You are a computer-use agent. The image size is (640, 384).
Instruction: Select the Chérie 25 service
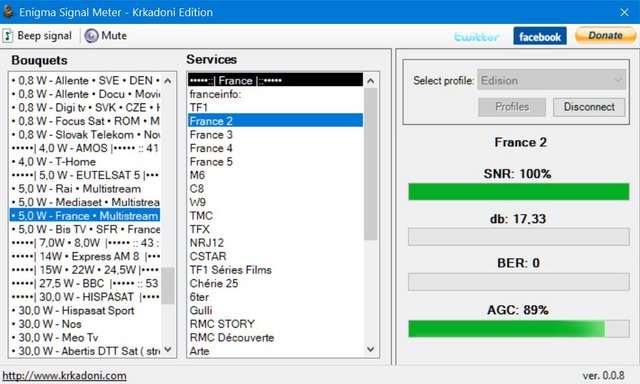point(276,283)
